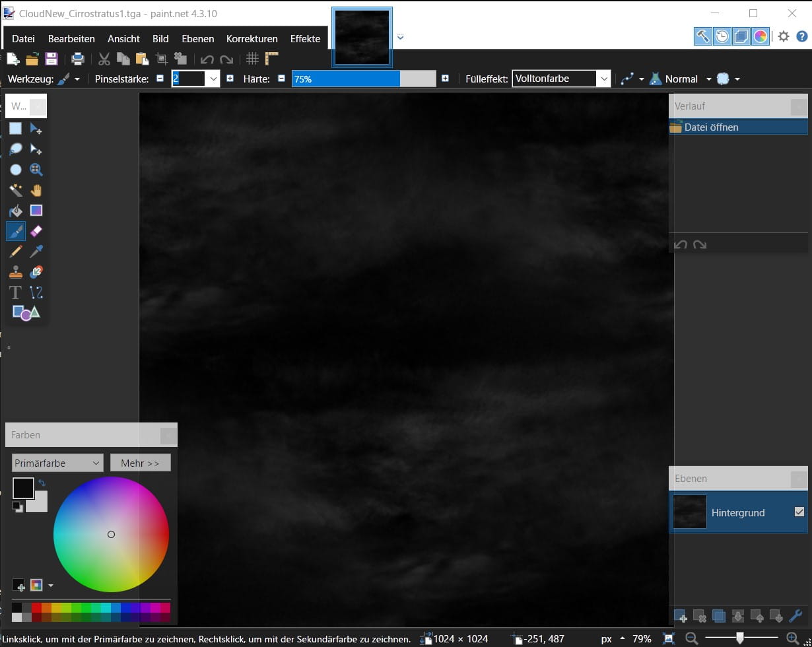Select the open image thumbnail tab
This screenshot has width=812, height=647.
click(362, 38)
